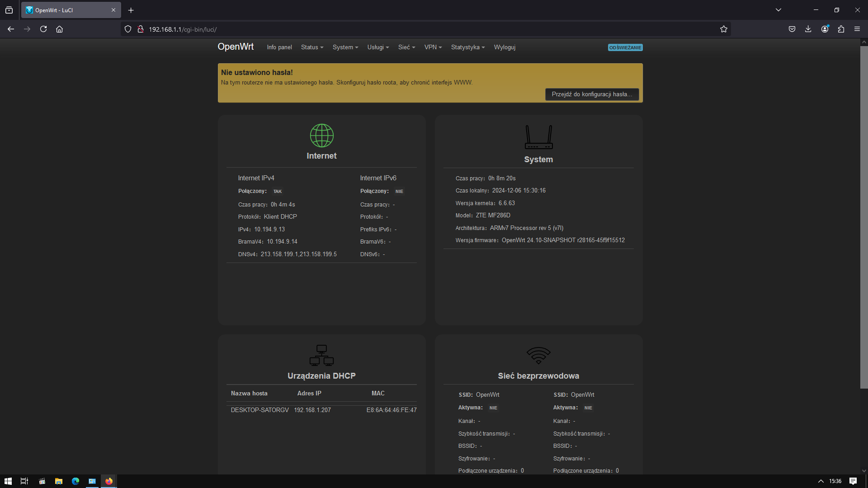Expand the Sieć dropdown menu
868x488 pixels.
click(406, 47)
